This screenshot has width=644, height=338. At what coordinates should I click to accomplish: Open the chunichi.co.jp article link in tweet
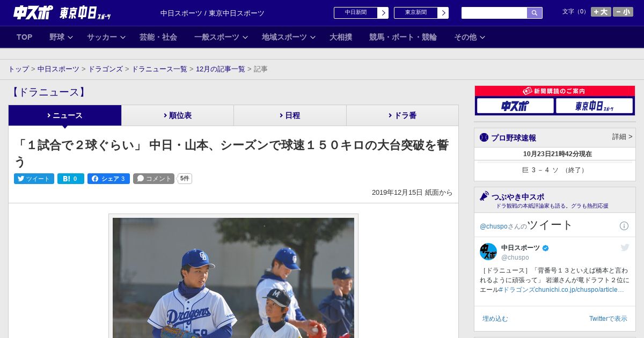pyautogui.click(x=580, y=290)
